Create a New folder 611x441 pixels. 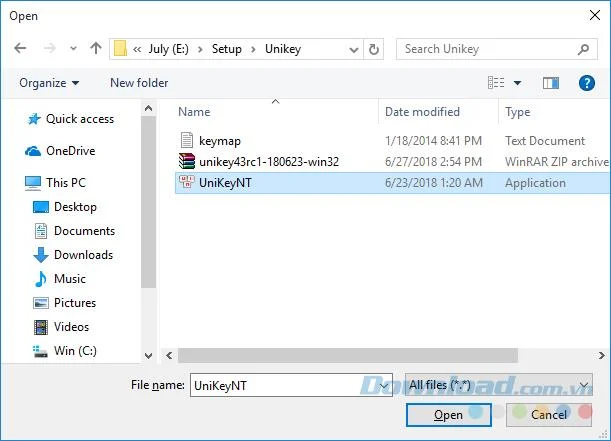[x=139, y=83]
